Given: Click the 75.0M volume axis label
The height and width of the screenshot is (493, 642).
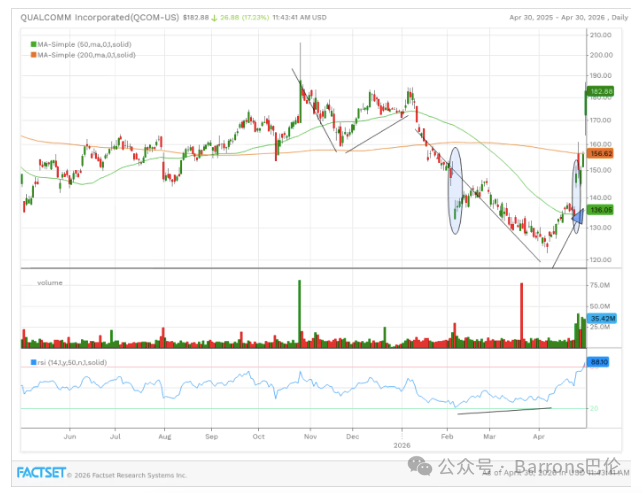Looking at the screenshot, I should coord(599,285).
